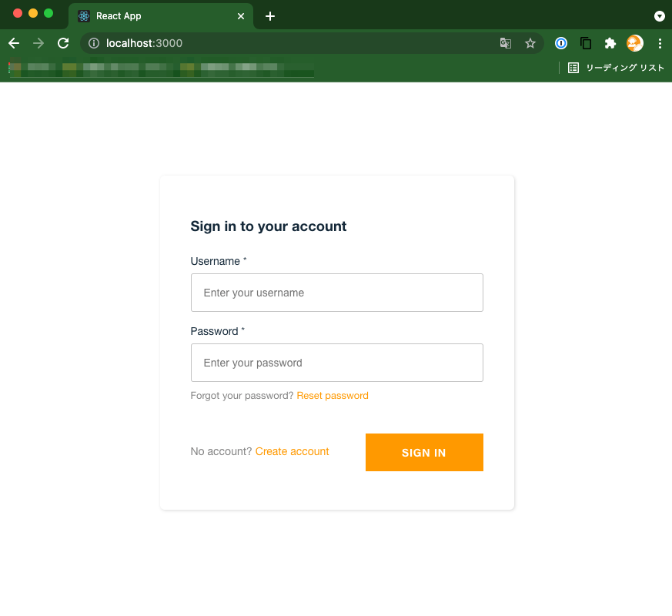The image size is (672, 616).
Task: Close the React App tab
Action: (241, 16)
